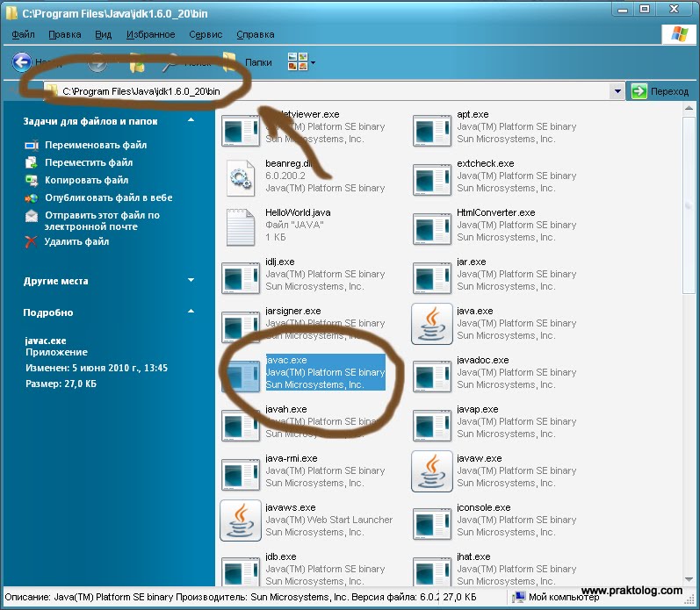Open the Файл menu
Screen dimensions: 700x610
pos(23,34)
